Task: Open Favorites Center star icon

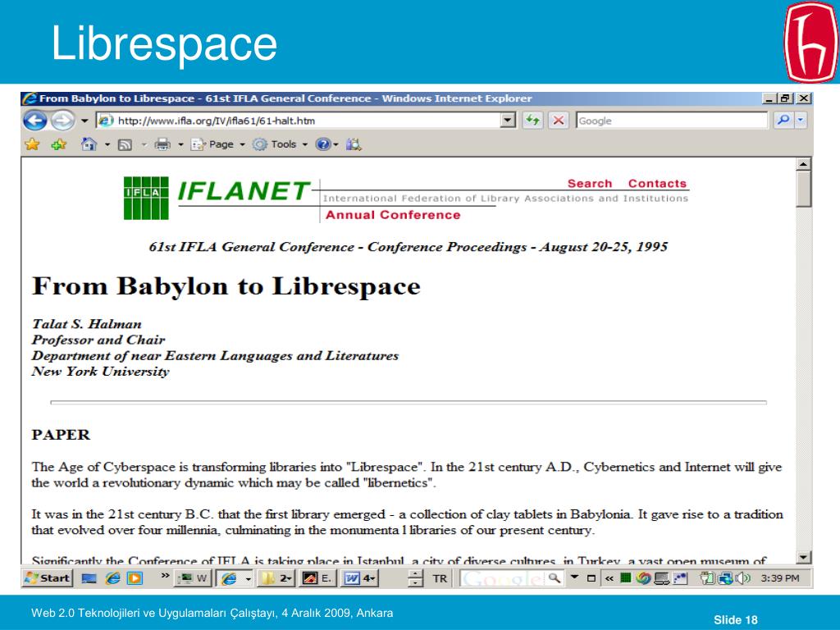Action: coord(33,144)
